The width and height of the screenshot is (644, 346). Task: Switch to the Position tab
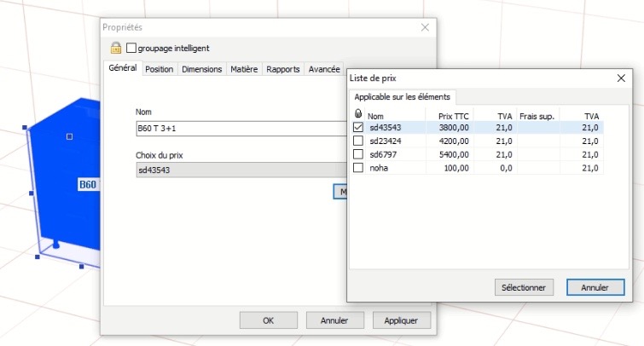coord(159,69)
